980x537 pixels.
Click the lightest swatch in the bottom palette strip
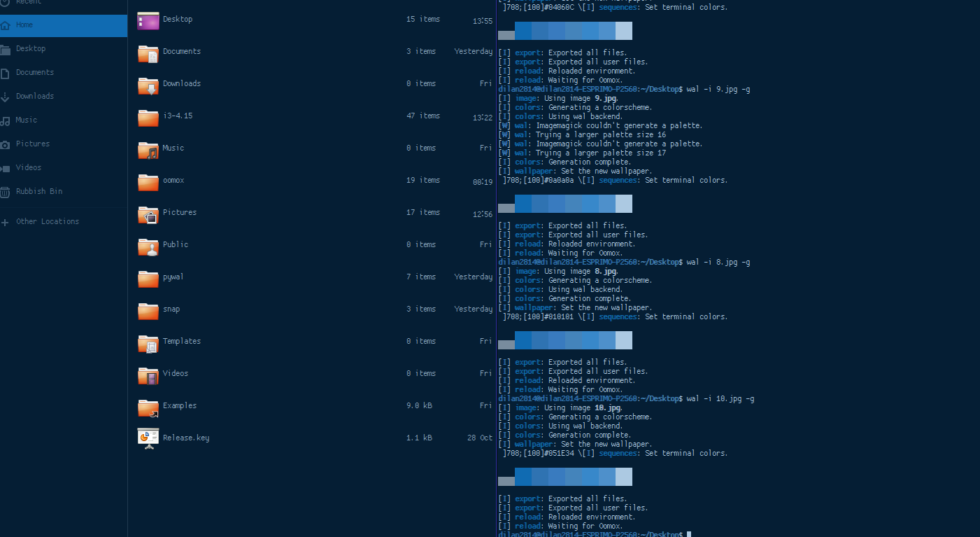click(x=623, y=477)
